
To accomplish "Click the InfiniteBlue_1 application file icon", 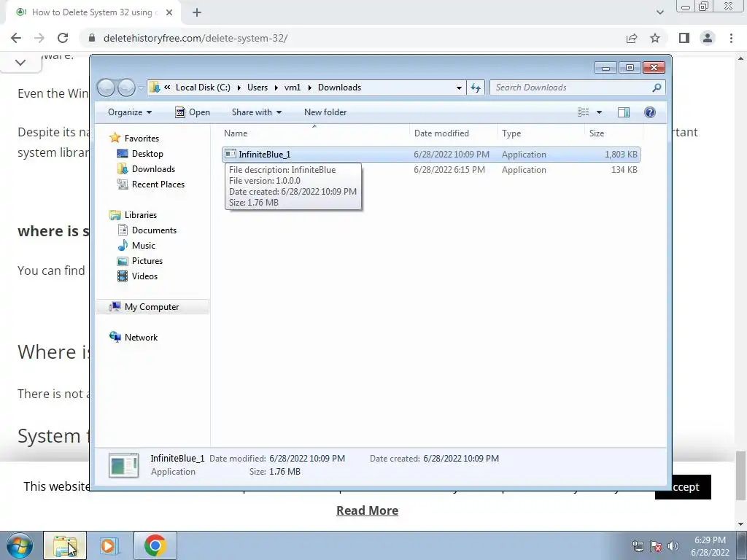I will click(231, 154).
